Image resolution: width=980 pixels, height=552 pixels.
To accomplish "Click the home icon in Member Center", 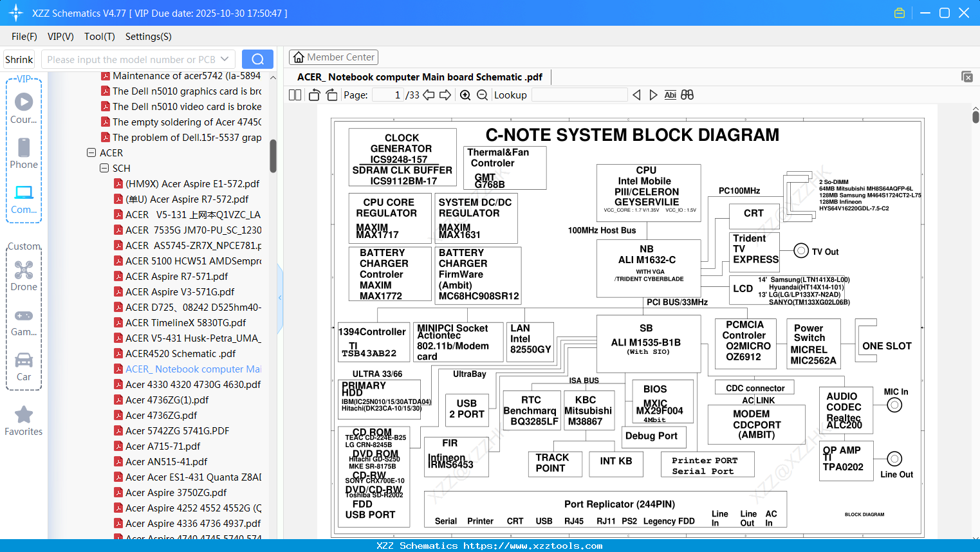I will 299,57.
